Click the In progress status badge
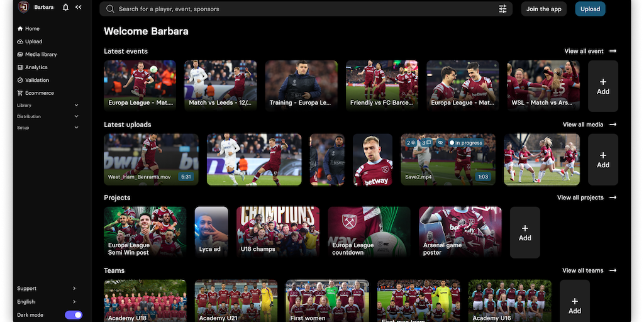The image size is (644, 322). [x=466, y=143]
